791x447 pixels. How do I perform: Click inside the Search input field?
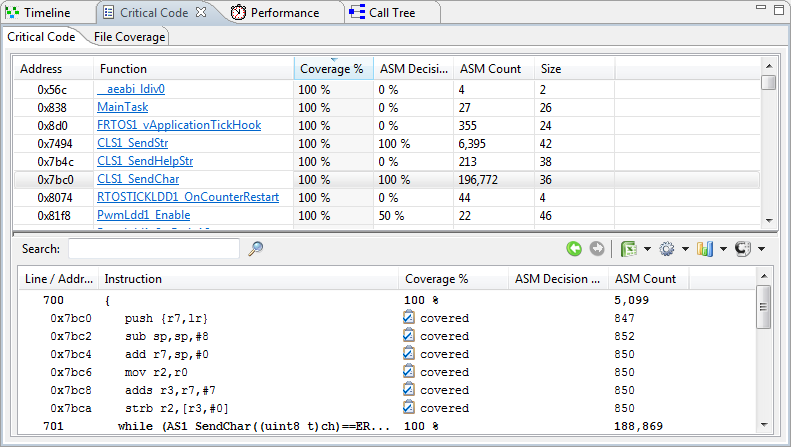pyautogui.click(x=153, y=248)
